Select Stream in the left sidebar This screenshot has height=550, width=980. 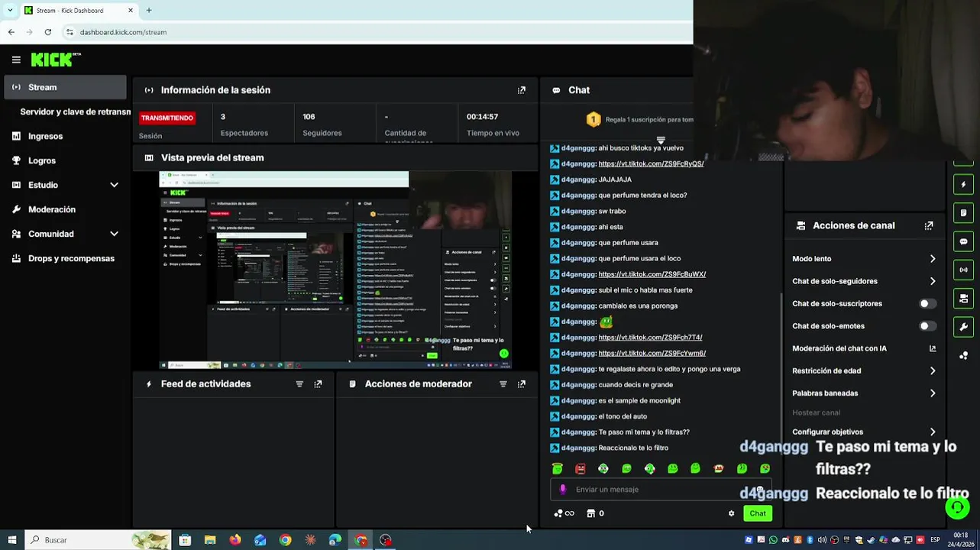[x=66, y=87]
